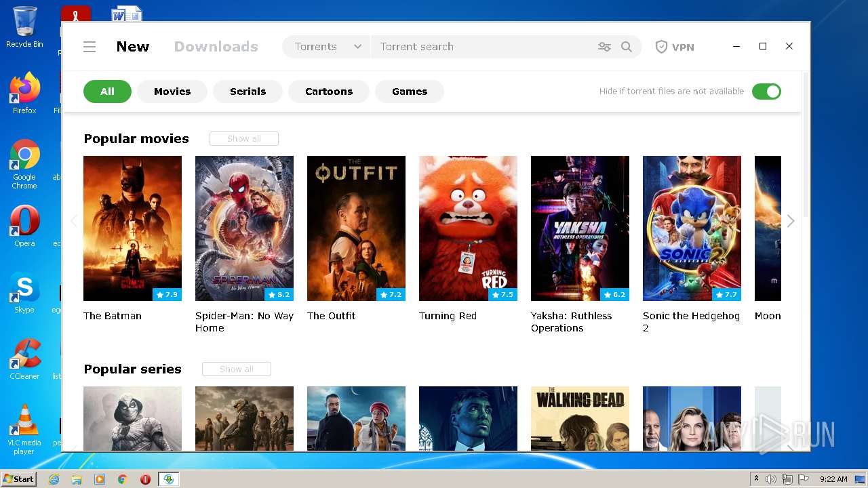The height and width of the screenshot is (488, 868).
Task: Switch to the New tab
Action: pyautogui.click(x=133, y=47)
